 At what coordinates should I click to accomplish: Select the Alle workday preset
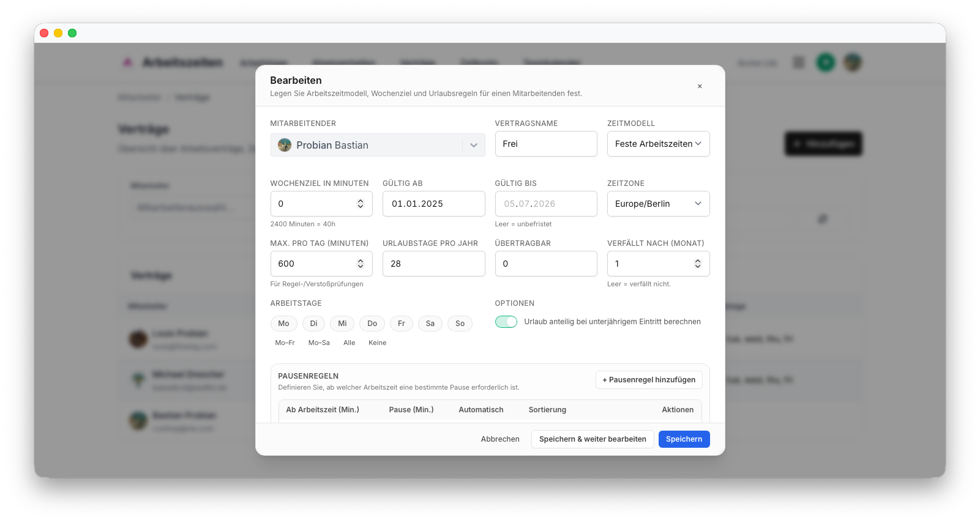point(350,343)
